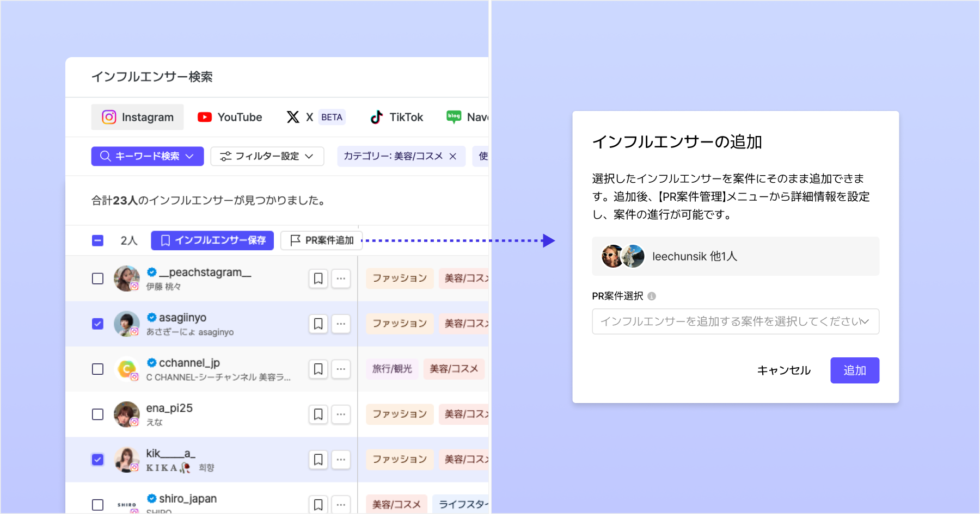Click the 追加 button in the dialog
980x514 pixels.
click(x=854, y=370)
